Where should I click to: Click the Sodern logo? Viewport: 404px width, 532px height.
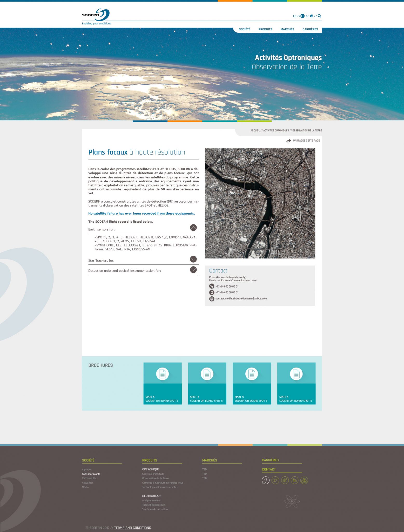coord(96,16)
